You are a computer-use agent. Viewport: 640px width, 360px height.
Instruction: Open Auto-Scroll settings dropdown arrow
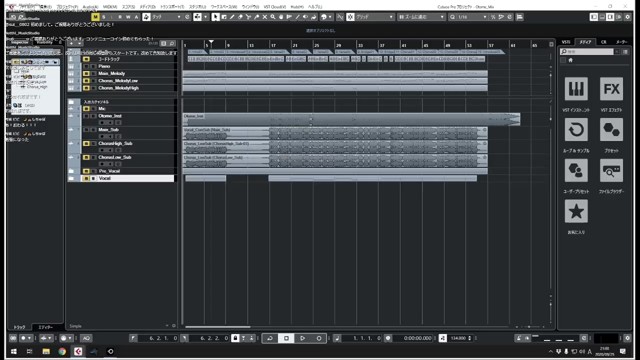pos(205,17)
